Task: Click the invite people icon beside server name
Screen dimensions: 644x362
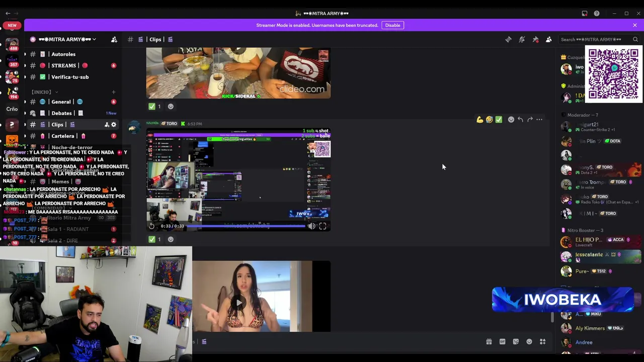Action: (x=114, y=39)
